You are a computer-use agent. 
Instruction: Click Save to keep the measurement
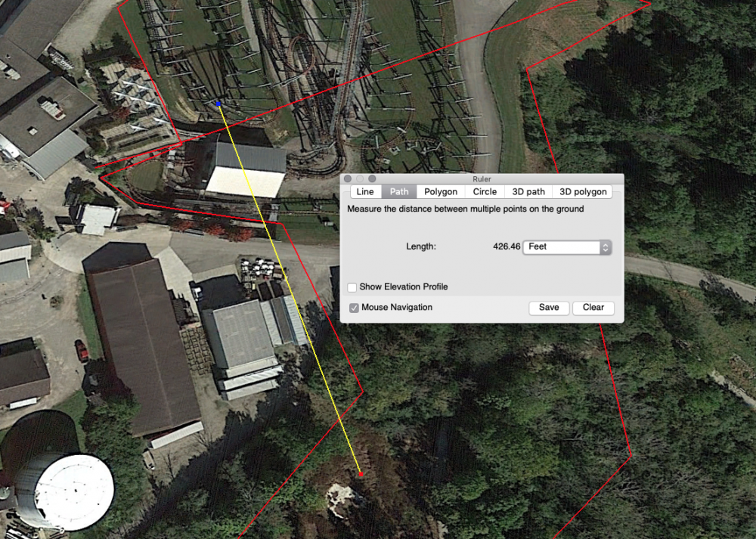click(549, 308)
